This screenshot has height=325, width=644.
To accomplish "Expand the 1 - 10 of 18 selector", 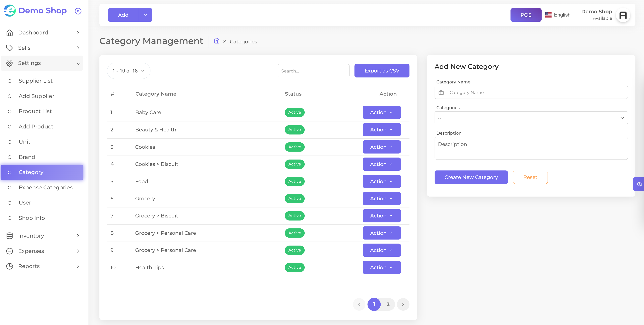I will 129,71.
